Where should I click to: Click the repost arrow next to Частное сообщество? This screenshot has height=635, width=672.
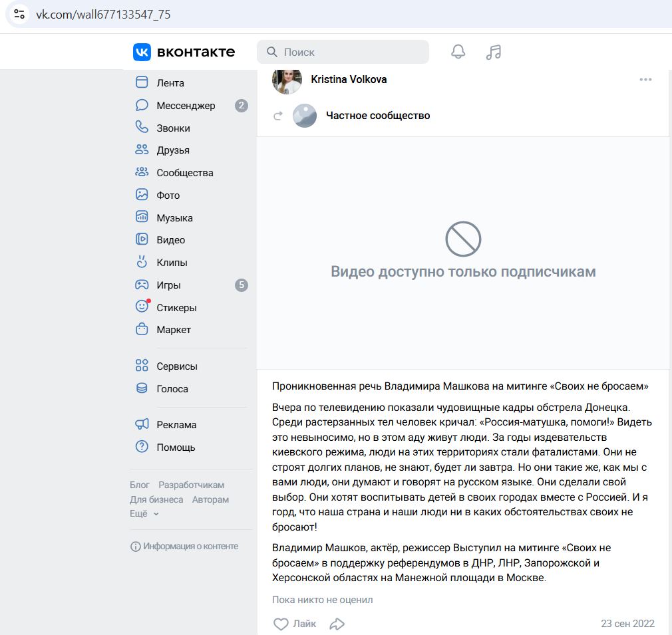click(x=278, y=116)
